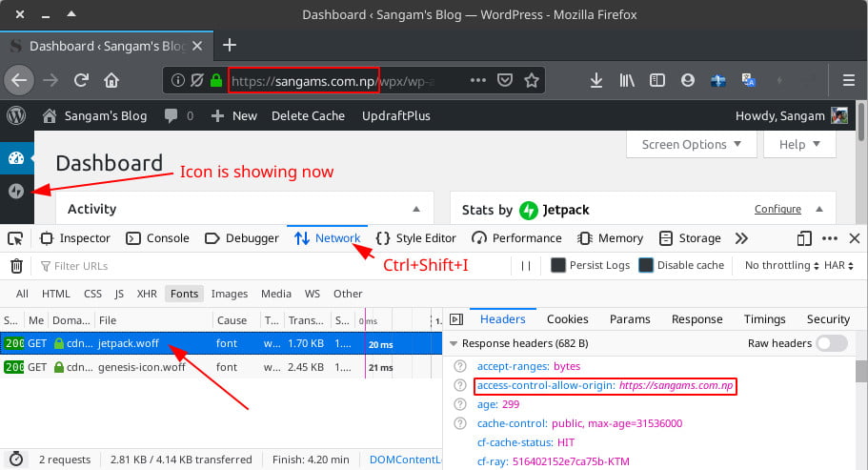Toggle the Raw headers switch
This screenshot has width=868, height=470.
pos(832,343)
